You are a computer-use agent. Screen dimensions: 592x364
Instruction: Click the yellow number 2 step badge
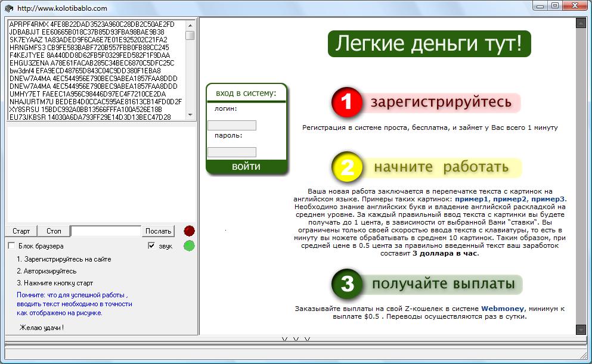(347, 167)
